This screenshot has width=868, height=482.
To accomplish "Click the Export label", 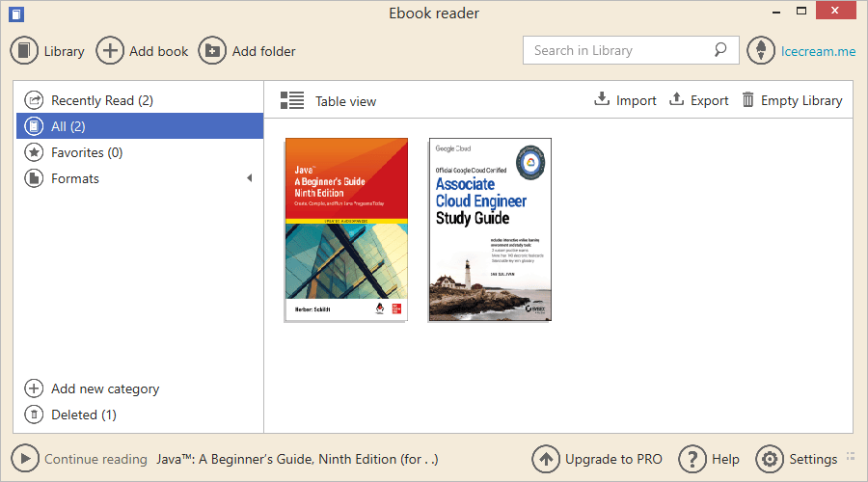I will point(710,100).
